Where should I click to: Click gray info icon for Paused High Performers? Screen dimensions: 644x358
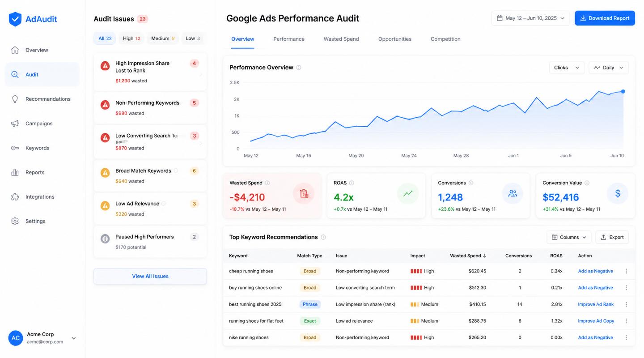pos(105,239)
